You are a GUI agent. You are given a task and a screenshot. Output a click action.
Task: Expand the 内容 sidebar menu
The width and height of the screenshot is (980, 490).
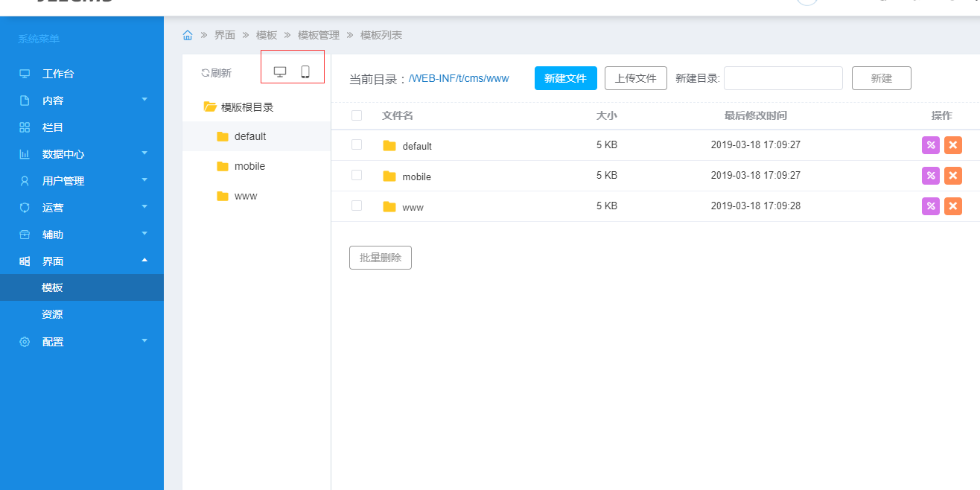[82, 101]
